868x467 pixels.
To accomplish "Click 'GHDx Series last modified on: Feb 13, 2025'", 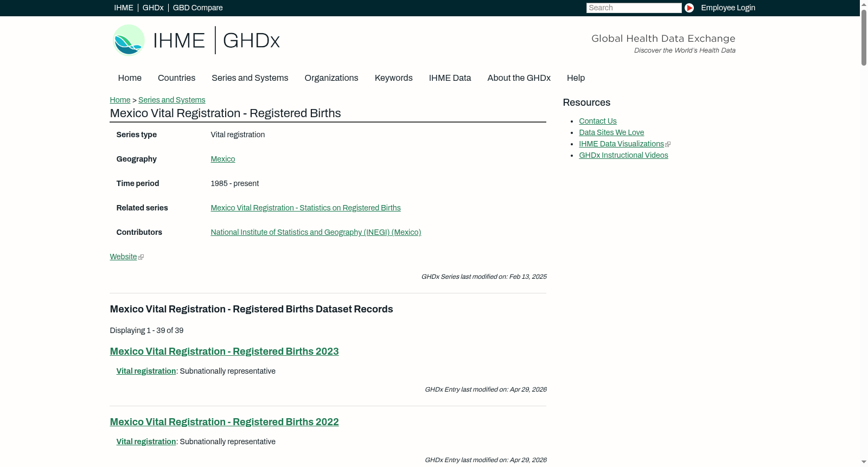I will (x=484, y=277).
